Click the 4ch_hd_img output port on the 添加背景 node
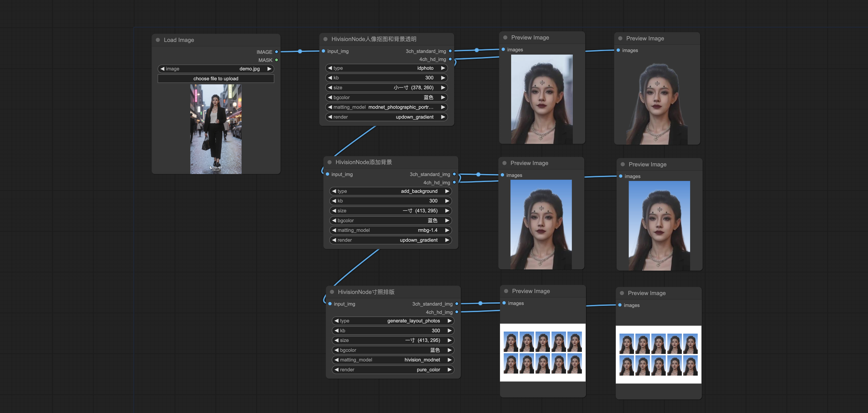Screen dimensions: 868x413 pyautogui.click(x=454, y=183)
